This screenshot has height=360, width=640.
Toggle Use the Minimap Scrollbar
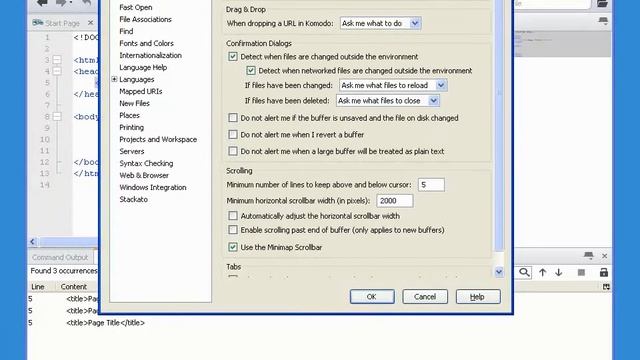click(x=233, y=247)
